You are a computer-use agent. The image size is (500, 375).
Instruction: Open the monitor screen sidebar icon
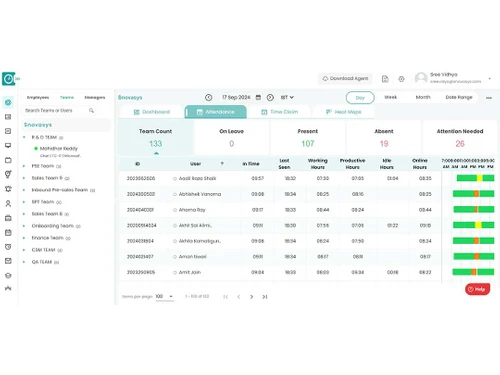click(x=8, y=146)
